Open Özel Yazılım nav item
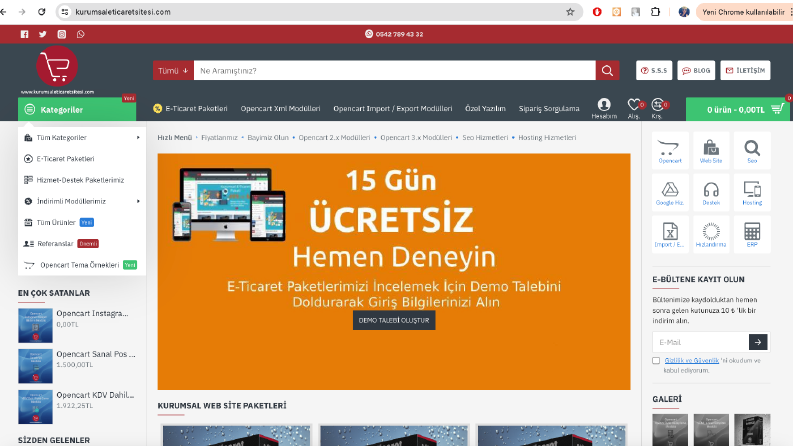793x446 pixels. (x=485, y=108)
